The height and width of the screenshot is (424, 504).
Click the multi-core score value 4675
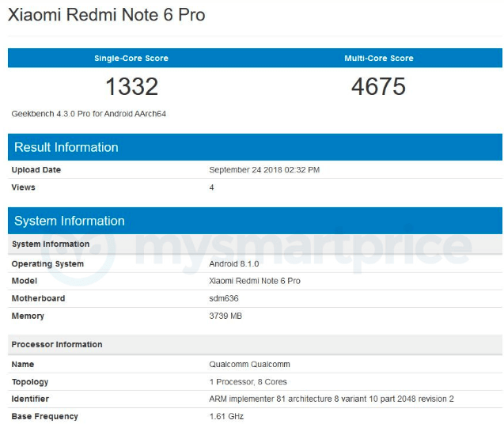pyautogui.click(x=378, y=86)
